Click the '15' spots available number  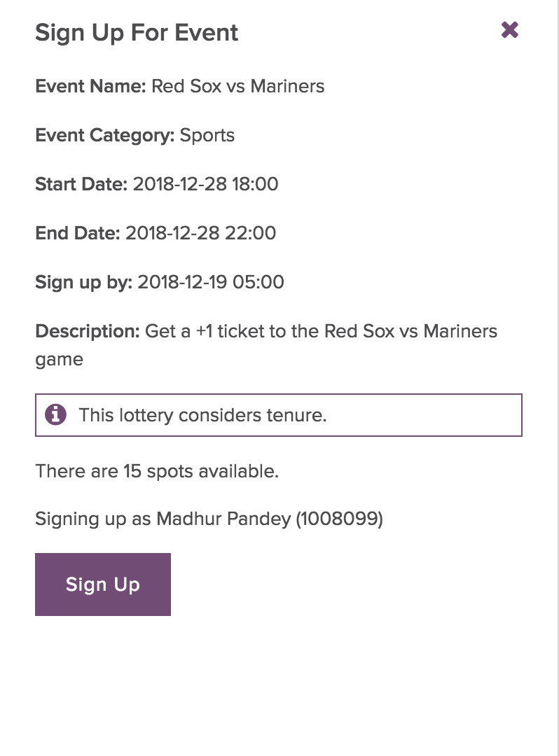click(132, 471)
